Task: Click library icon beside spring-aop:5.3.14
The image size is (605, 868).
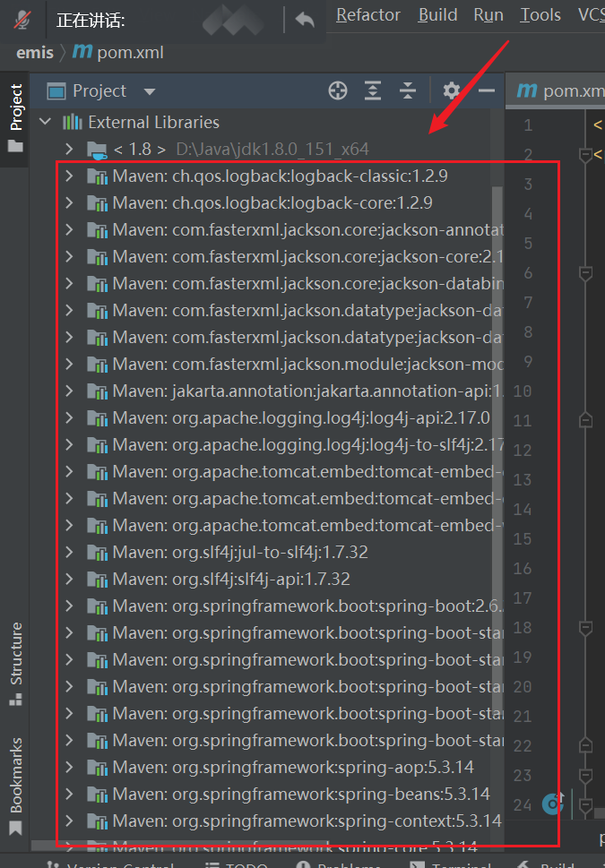Action: (x=97, y=768)
